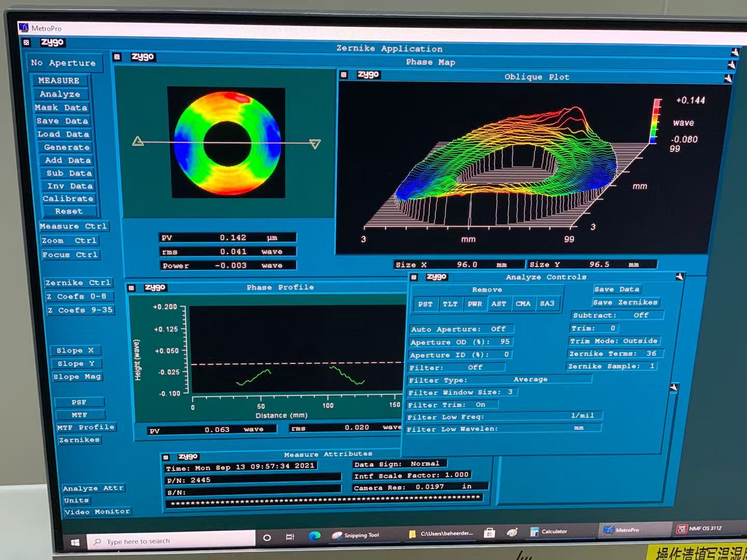
Task: Toggle PST removal in Analyze Controls
Action: click(x=425, y=304)
